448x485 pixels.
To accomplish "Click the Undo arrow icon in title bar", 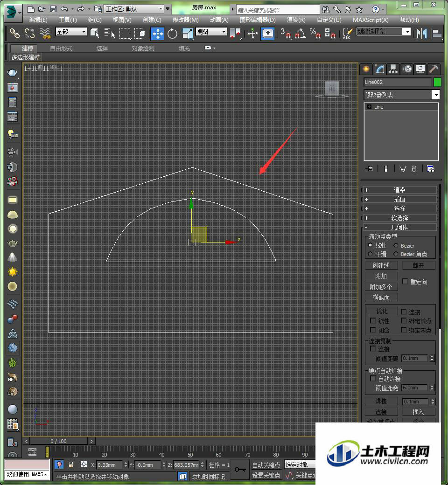I will tap(64, 9).
